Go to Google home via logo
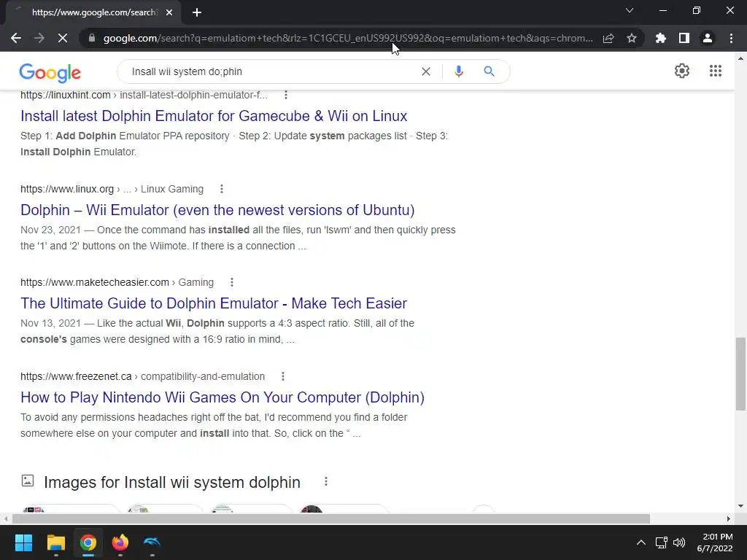 pos(50,72)
